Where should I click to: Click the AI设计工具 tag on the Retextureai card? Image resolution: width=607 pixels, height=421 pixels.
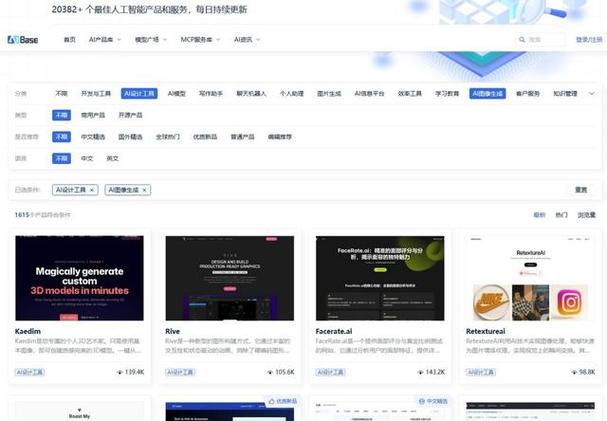[481, 372]
